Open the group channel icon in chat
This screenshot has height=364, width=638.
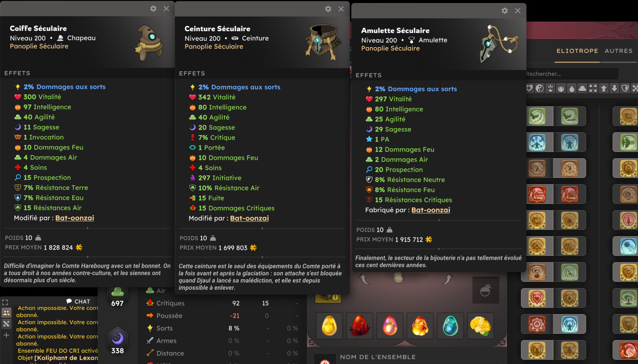[x=6, y=313]
